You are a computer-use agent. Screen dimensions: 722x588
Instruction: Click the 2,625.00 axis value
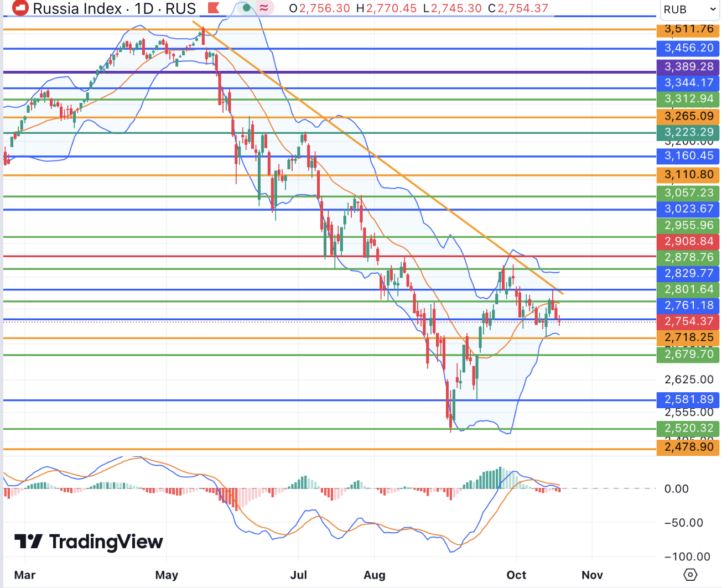(x=689, y=379)
